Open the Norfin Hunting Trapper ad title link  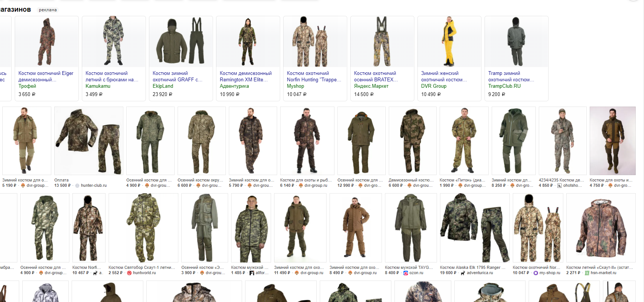(x=314, y=76)
